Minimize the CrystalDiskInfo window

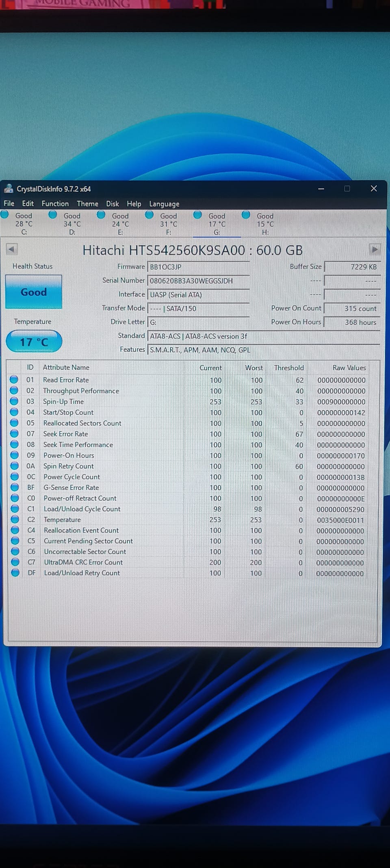click(x=321, y=189)
